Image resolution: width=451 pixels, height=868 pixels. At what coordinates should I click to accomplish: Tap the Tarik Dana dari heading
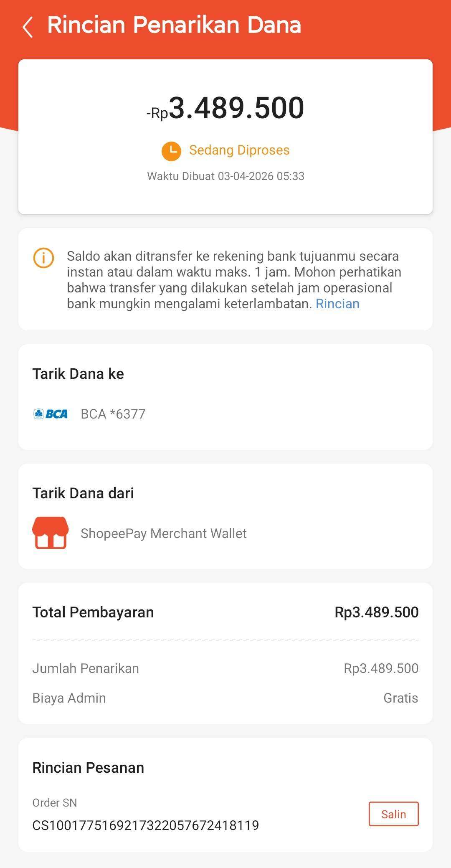[x=83, y=493]
